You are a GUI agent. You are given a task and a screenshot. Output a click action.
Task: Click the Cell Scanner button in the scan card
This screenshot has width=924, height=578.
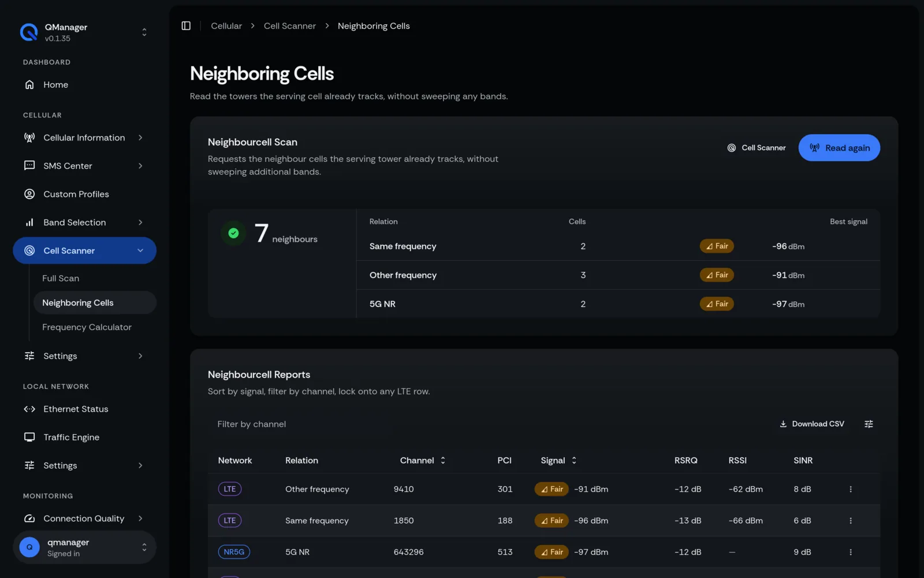pos(757,148)
